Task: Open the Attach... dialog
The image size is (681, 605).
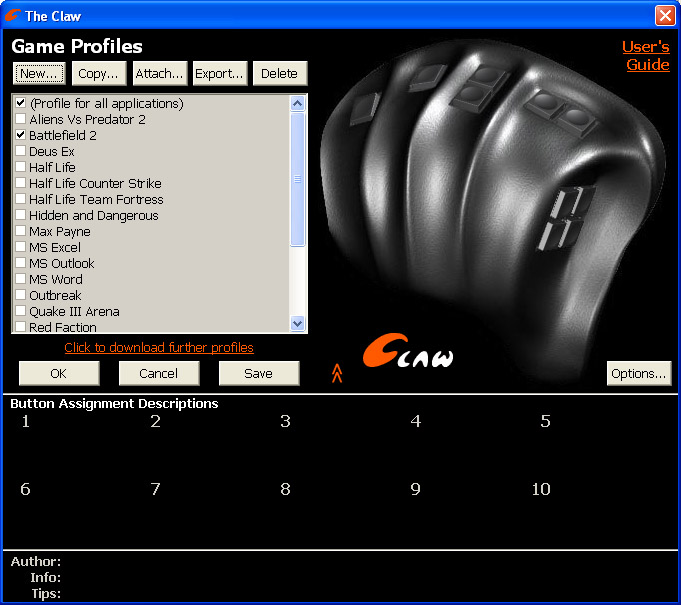Action: point(159,73)
